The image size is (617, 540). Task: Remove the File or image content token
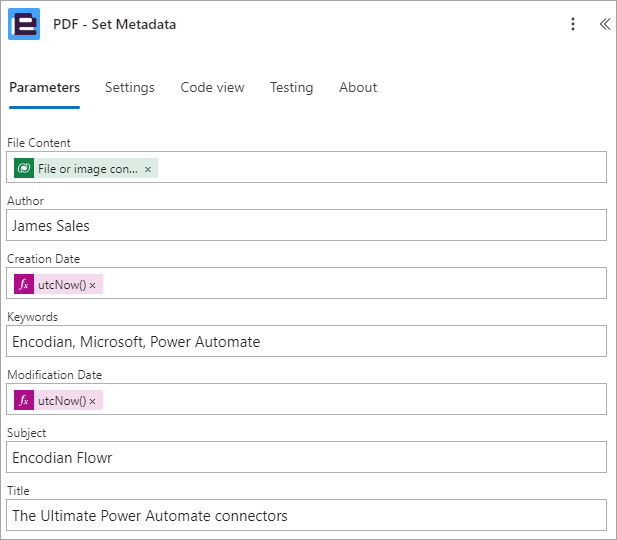pyautogui.click(x=148, y=169)
